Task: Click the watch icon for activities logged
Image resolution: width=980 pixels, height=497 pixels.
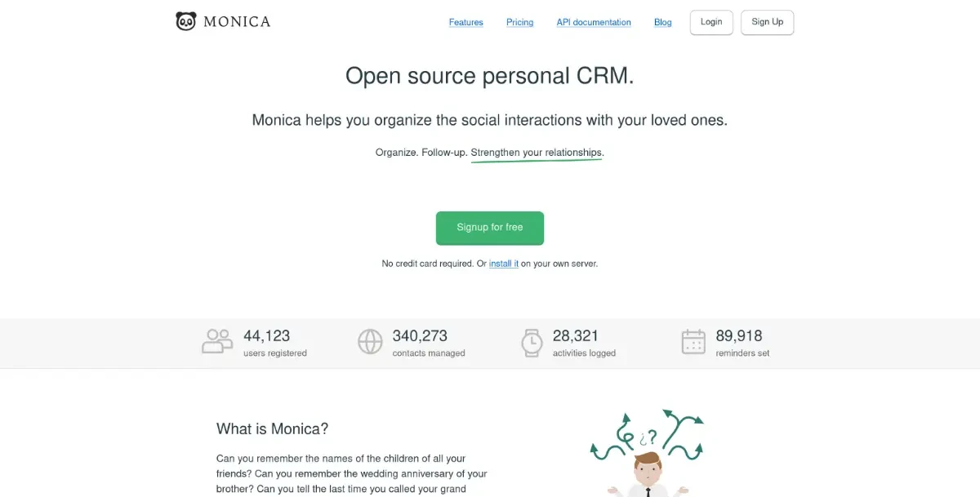Action: pos(532,342)
